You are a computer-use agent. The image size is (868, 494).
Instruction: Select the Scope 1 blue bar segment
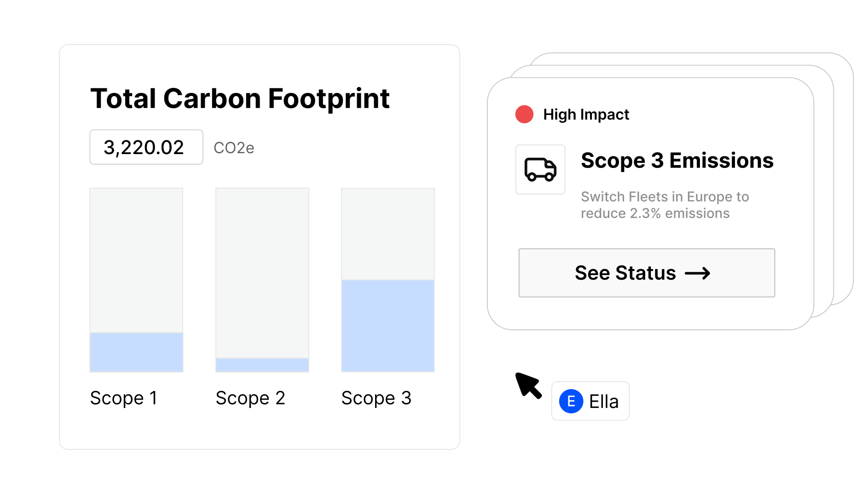pos(136,352)
